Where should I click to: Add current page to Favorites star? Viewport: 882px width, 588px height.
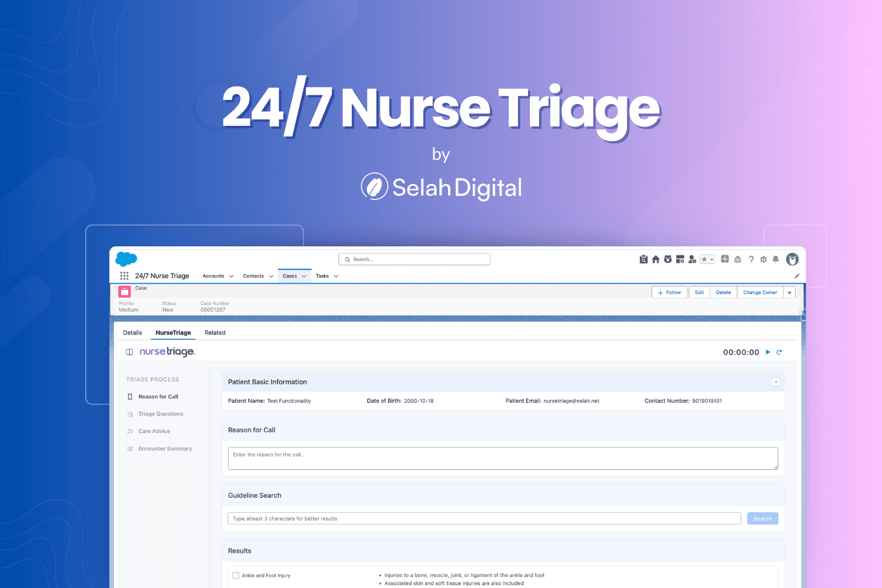click(704, 259)
